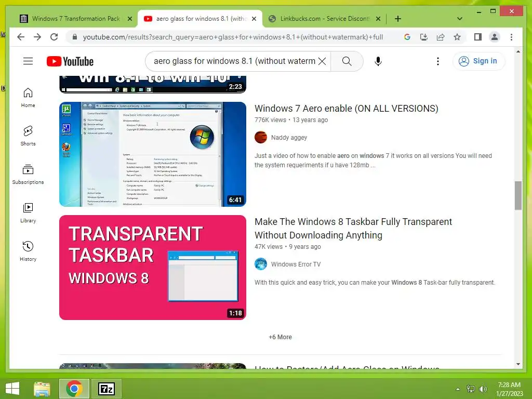This screenshot has height=399, width=532.
Task: Open Shorts in the sidebar
Action: coord(28,136)
